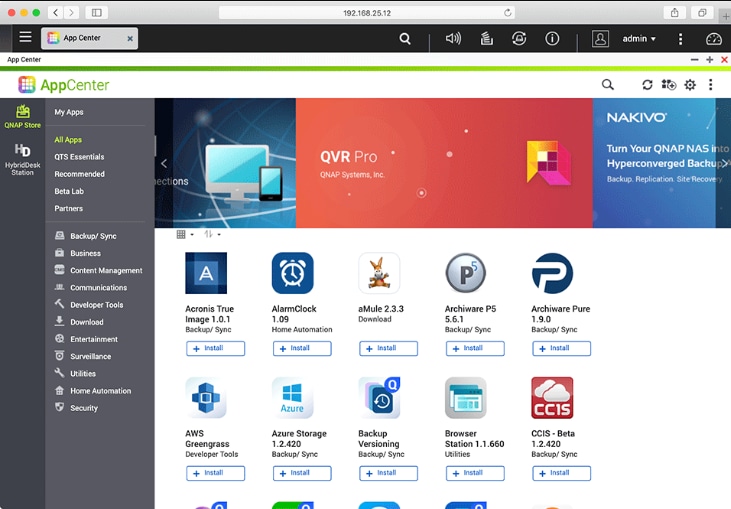Open the aMule app icon
The width and height of the screenshot is (731, 509).
point(379,273)
